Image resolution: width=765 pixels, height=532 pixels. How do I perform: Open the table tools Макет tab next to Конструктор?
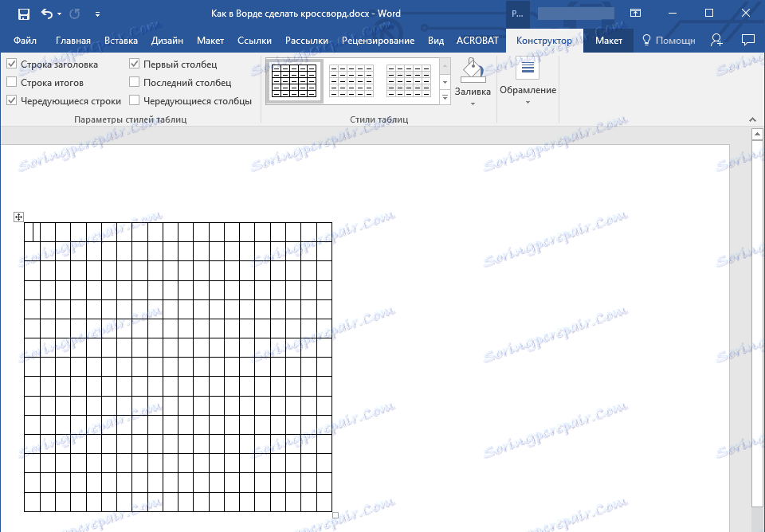[608, 41]
